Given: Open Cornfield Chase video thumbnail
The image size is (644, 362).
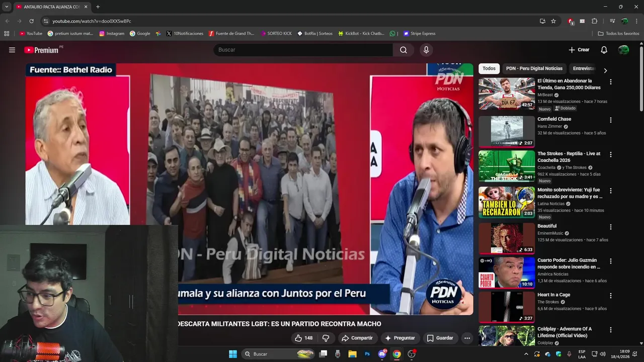Looking at the screenshot, I should tap(507, 132).
